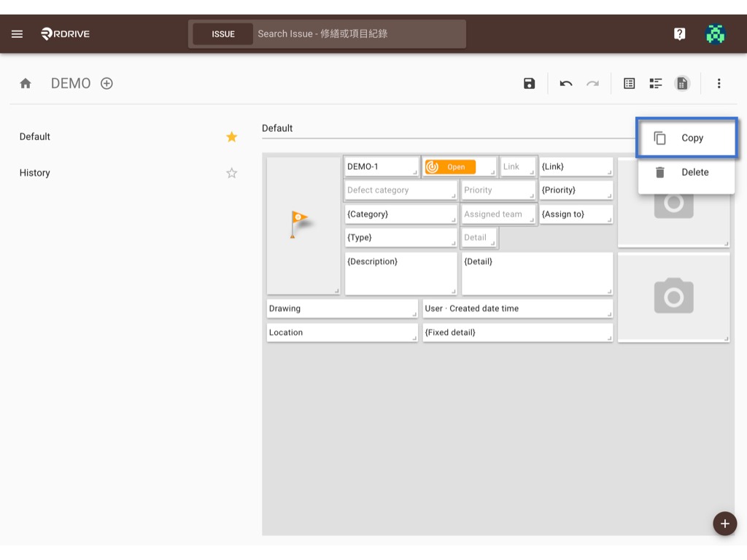Edit the Default layout name field
The width and height of the screenshot is (747, 560).
point(448,128)
